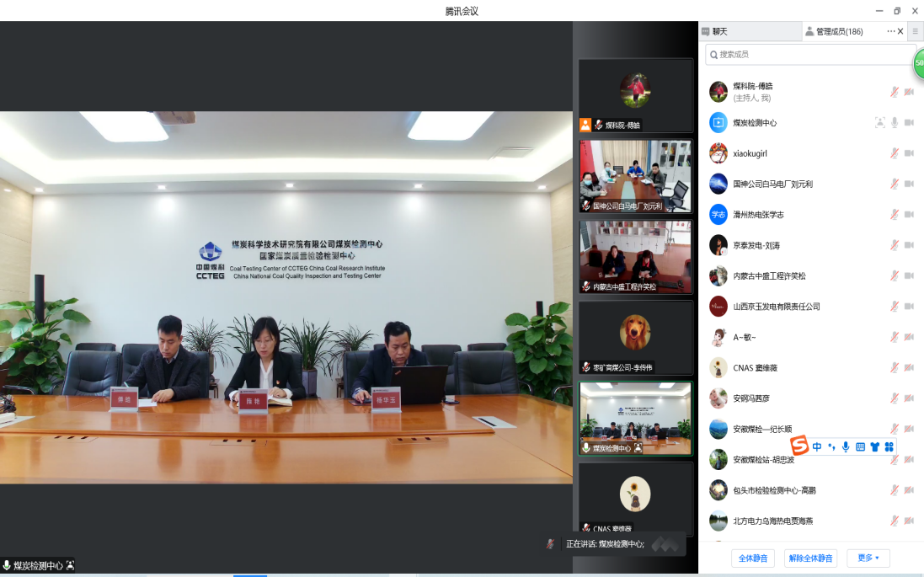Select the 内蒙古中盛工程许笑松 video tile
The image size is (924, 577).
pos(635,257)
